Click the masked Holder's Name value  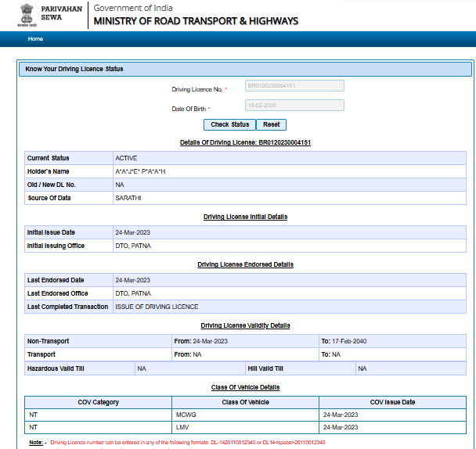[x=140, y=171]
